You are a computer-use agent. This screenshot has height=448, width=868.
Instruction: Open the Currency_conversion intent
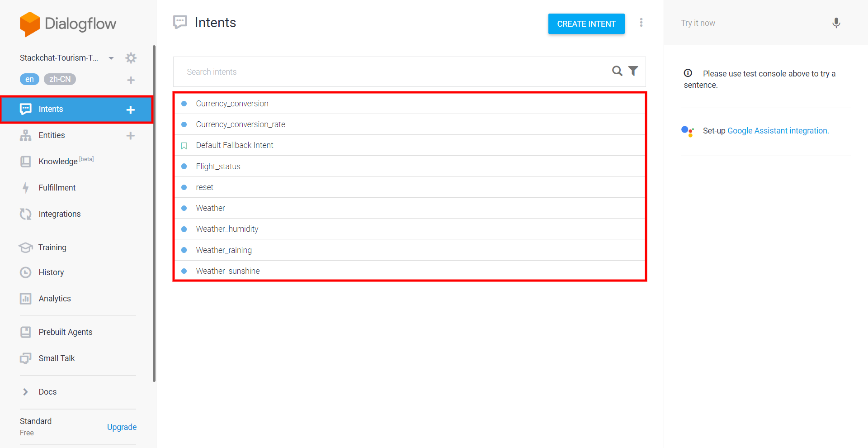pyautogui.click(x=410, y=104)
